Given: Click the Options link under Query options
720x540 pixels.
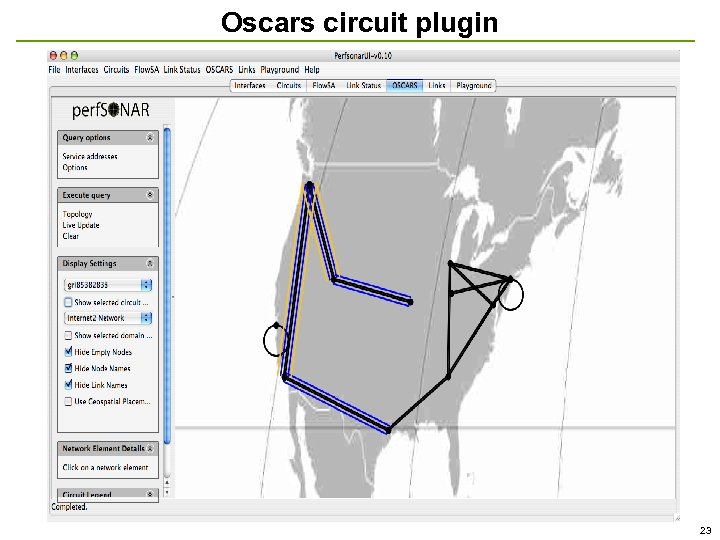Looking at the screenshot, I should 75,168.
